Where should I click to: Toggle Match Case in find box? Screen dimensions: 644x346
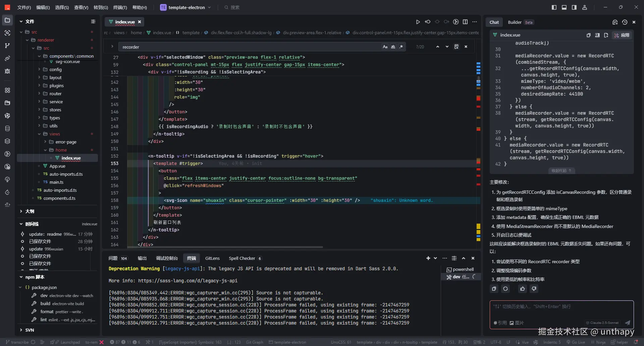click(x=385, y=47)
